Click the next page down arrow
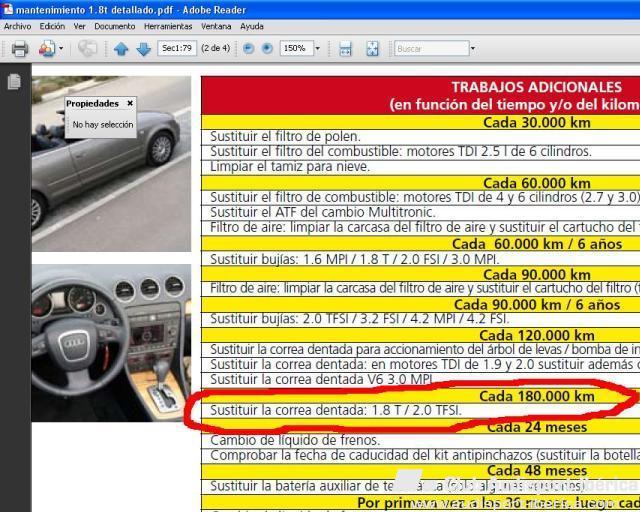This screenshot has width=640, height=512. pos(143,48)
